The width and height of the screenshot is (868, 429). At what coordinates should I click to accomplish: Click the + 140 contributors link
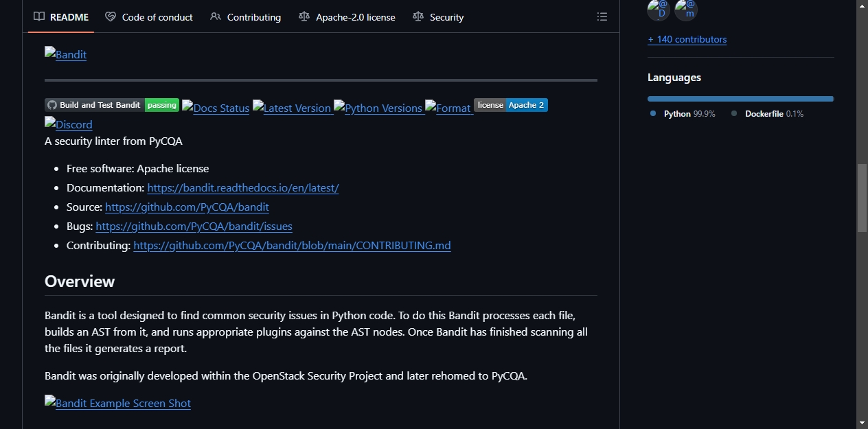(x=687, y=39)
